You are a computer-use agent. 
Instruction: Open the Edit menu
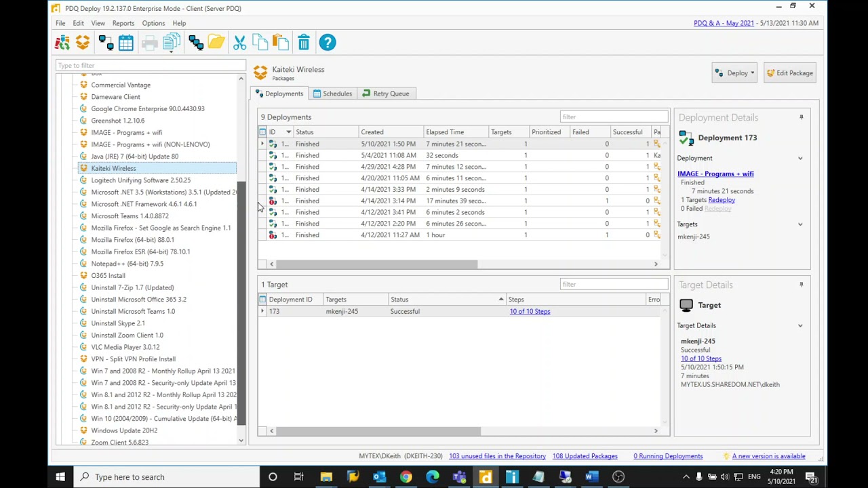click(78, 23)
